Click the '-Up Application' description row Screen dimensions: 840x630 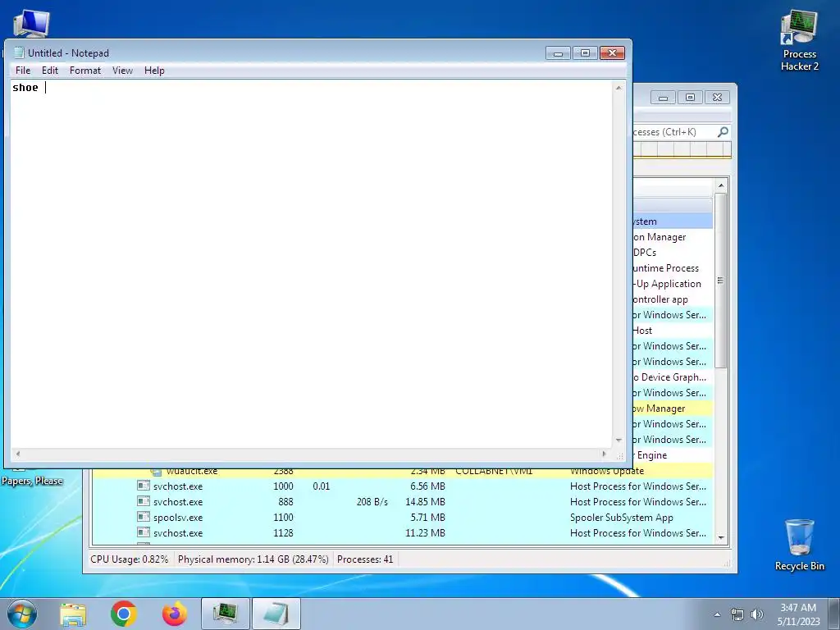[x=673, y=283]
